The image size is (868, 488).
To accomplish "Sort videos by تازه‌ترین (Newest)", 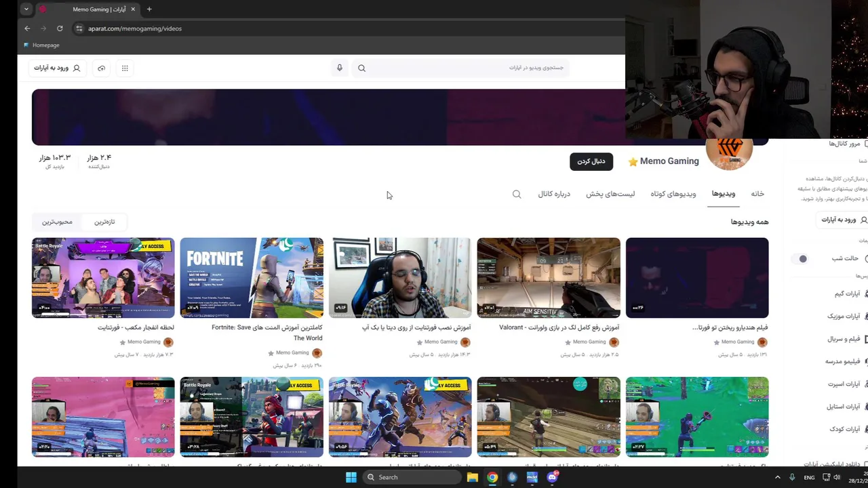I will 104,222.
